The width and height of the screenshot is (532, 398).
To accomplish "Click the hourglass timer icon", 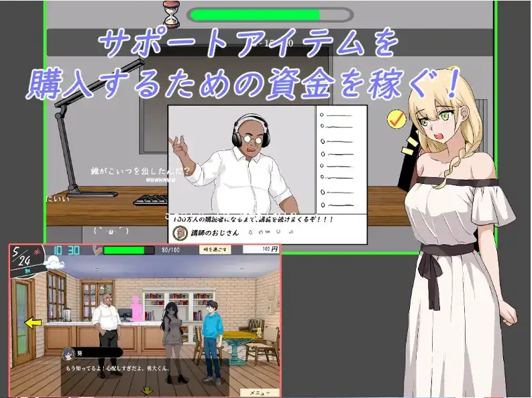I will pos(171,13).
